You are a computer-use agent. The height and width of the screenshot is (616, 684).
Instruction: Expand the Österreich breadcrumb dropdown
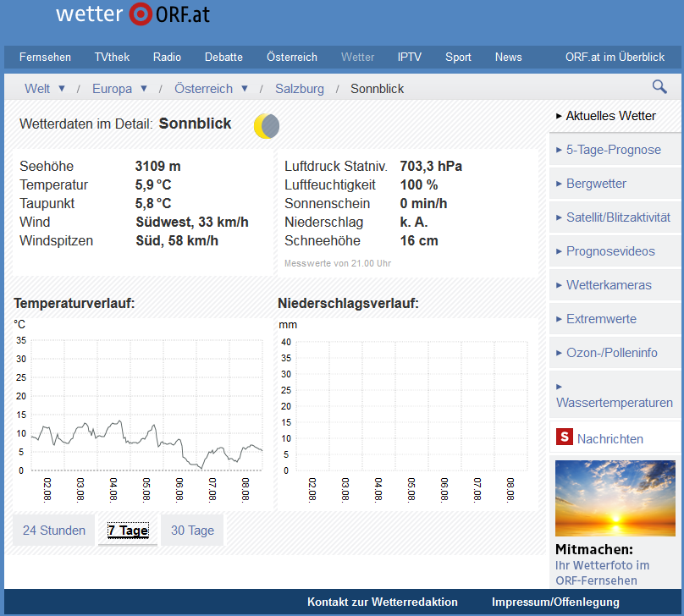click(245, 88)
